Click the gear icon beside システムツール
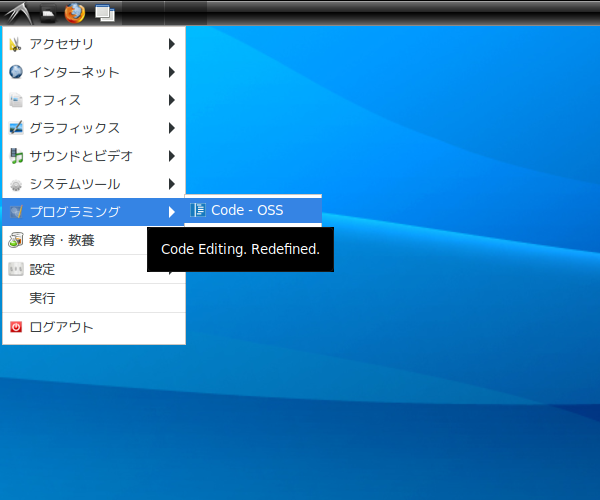 [16, 184]
